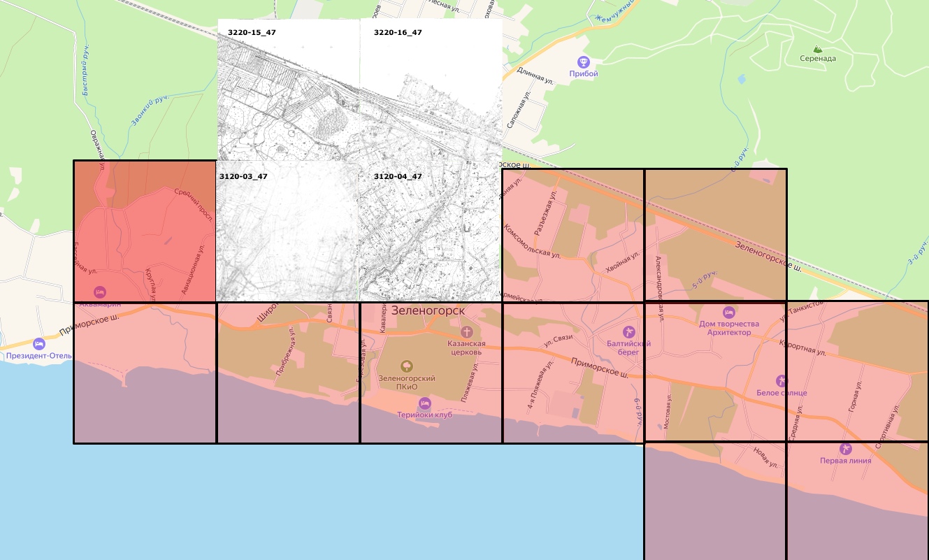929x560 pixels.
Task: Select the Дом творчества Архитектор hotel icon
Action: (728, 312)
